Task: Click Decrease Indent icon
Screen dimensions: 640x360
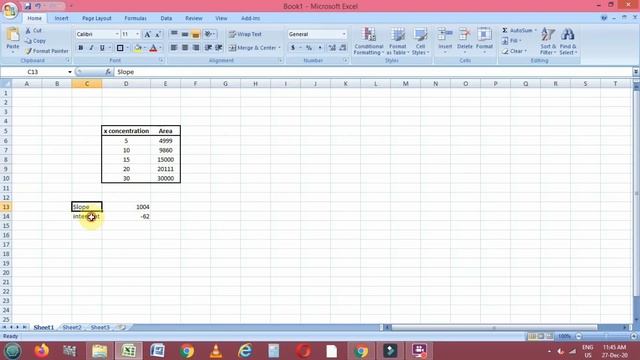Action: (x=208, y=48)
